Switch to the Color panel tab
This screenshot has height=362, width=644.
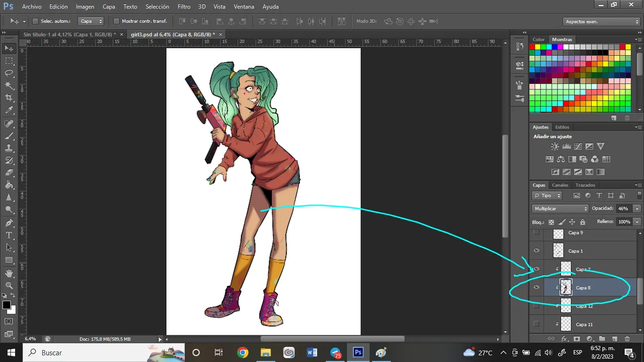538,39
